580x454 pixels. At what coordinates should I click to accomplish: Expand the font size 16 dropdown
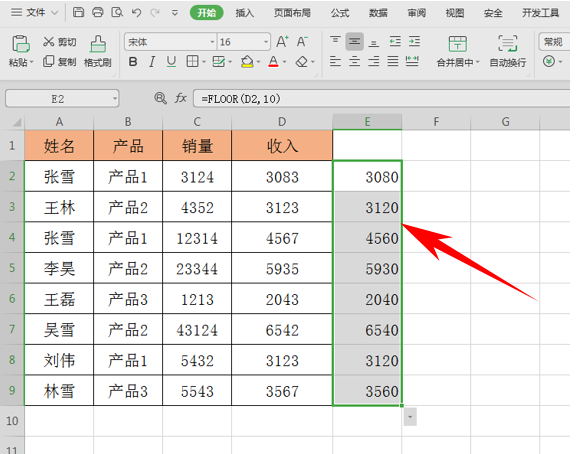[x=266, y=42]
